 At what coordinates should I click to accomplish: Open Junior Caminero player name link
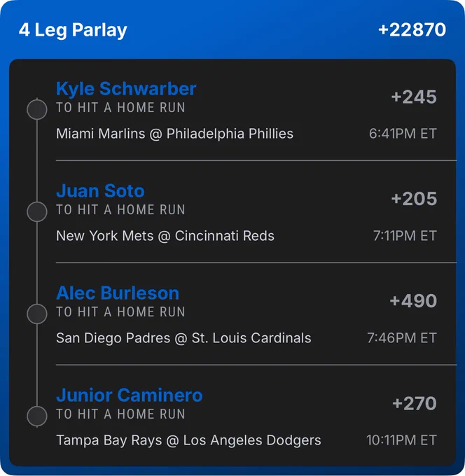130,395
